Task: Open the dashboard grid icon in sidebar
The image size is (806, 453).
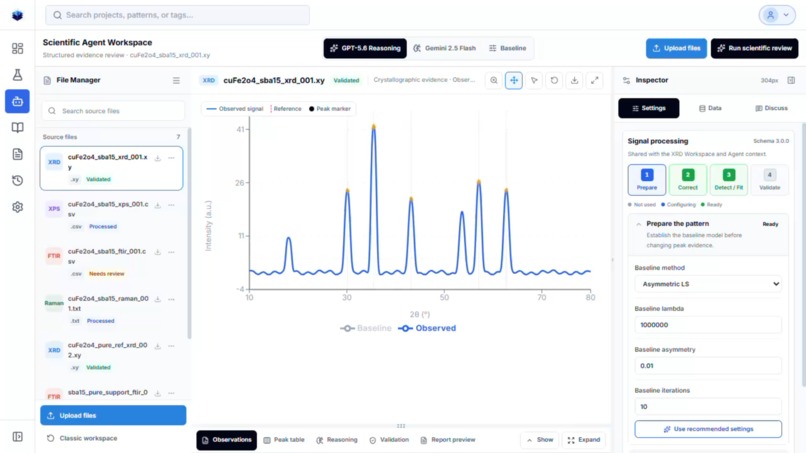Action: (17, 48)
